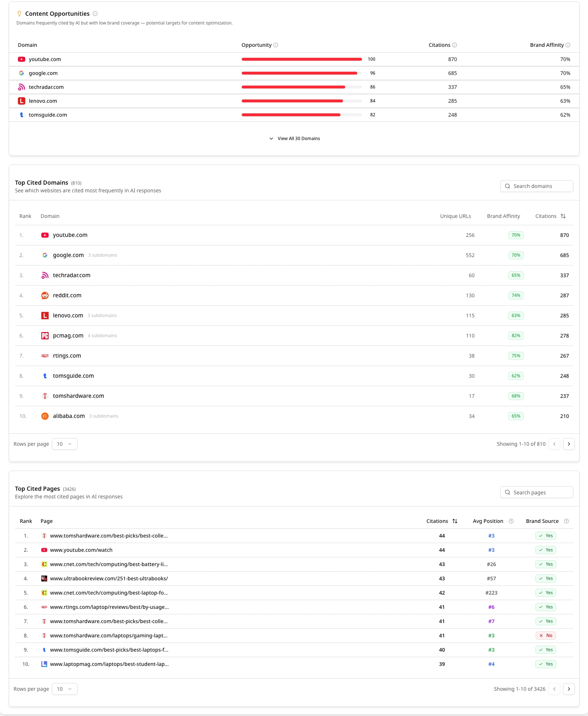This screenshot has height=716, width=588.
Task: Click the Content Opportunities info icon
Action: pos(95,14)
